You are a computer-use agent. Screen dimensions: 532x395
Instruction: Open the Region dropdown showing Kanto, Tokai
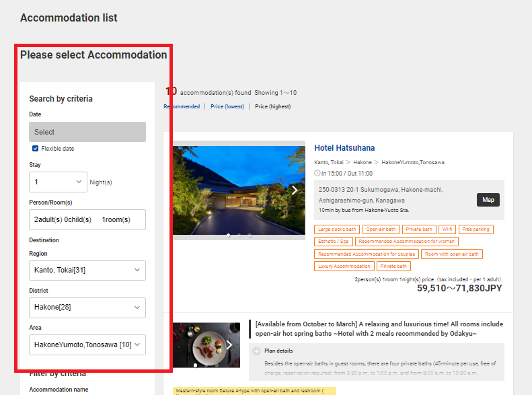click(87, 270)
